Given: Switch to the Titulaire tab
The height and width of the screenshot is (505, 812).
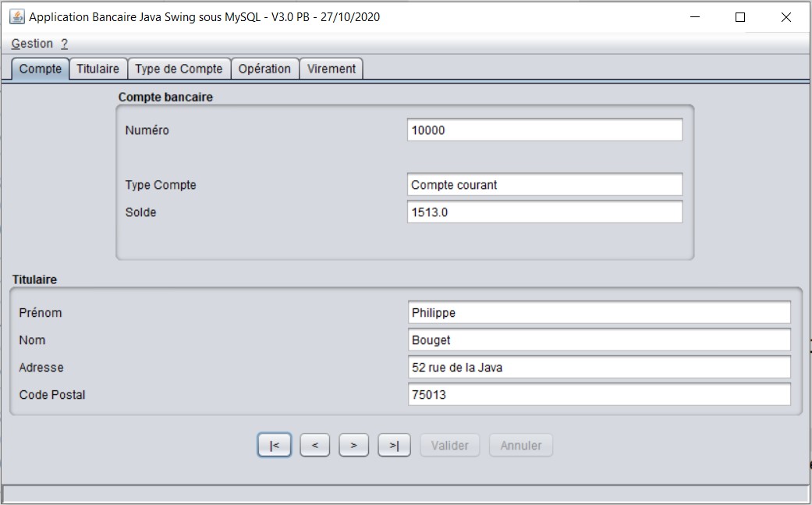Looking at the screenshot, I should point(98,69).
